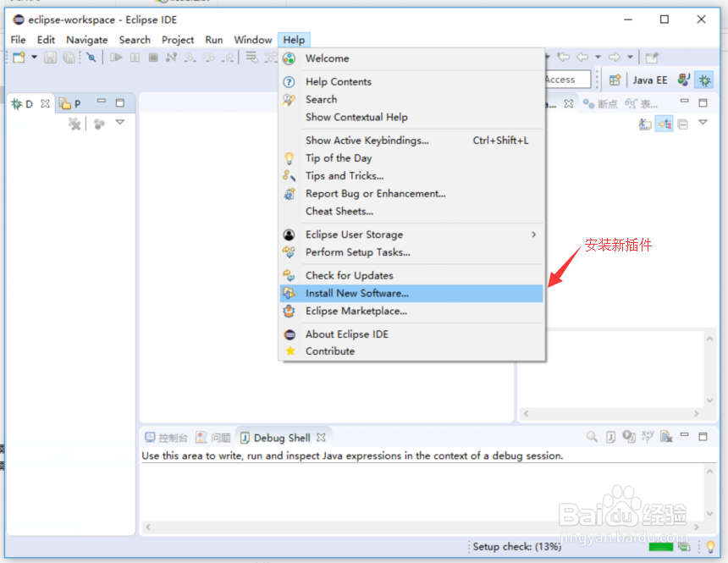The image size is (728, 563).
Task: Click the Step Into icon
Action: click(x=190, y=58)
